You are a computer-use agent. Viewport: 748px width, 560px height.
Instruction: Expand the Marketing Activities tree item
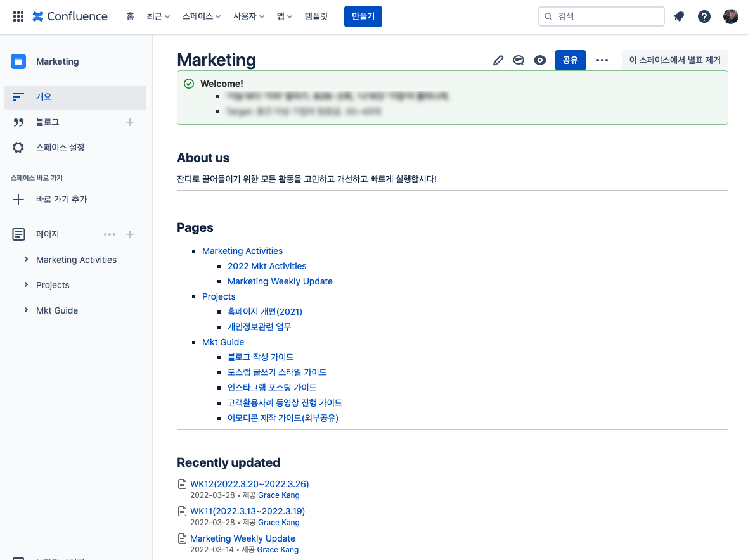(x=26, y=260)
